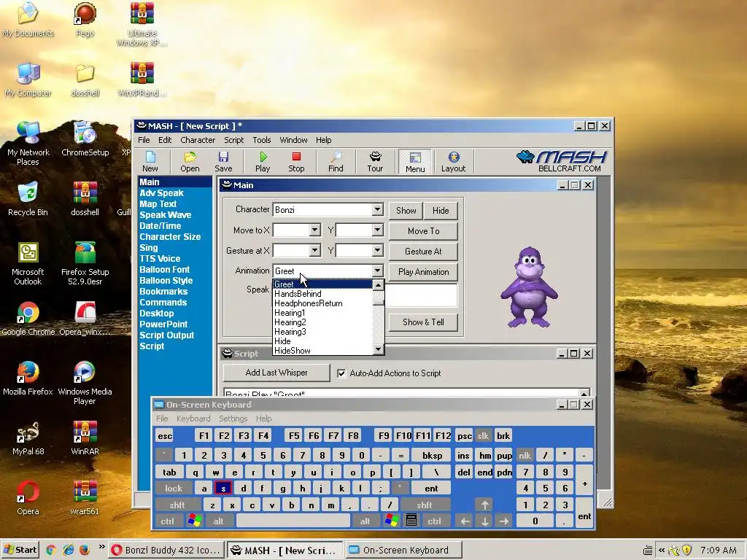Open the Script menu in MASH
This screenshot has height=560, width=747.
233,140
